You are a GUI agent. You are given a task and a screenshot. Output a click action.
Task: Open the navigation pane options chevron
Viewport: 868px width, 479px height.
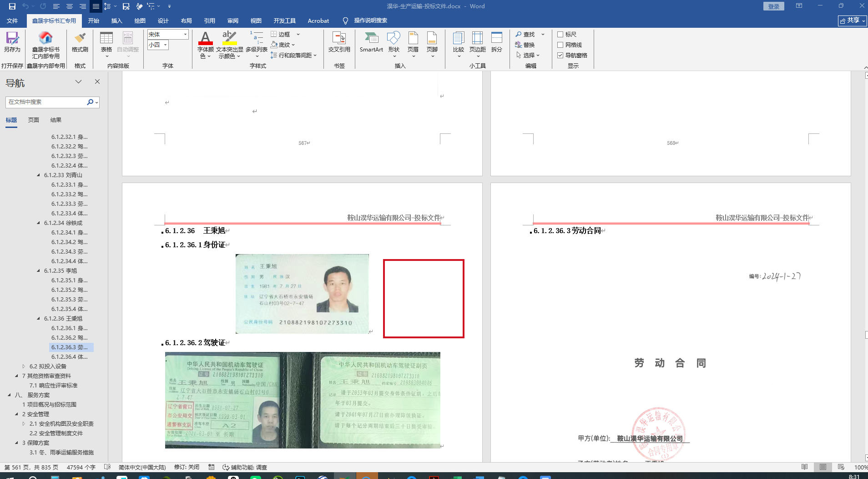click(x=78, y=82)
